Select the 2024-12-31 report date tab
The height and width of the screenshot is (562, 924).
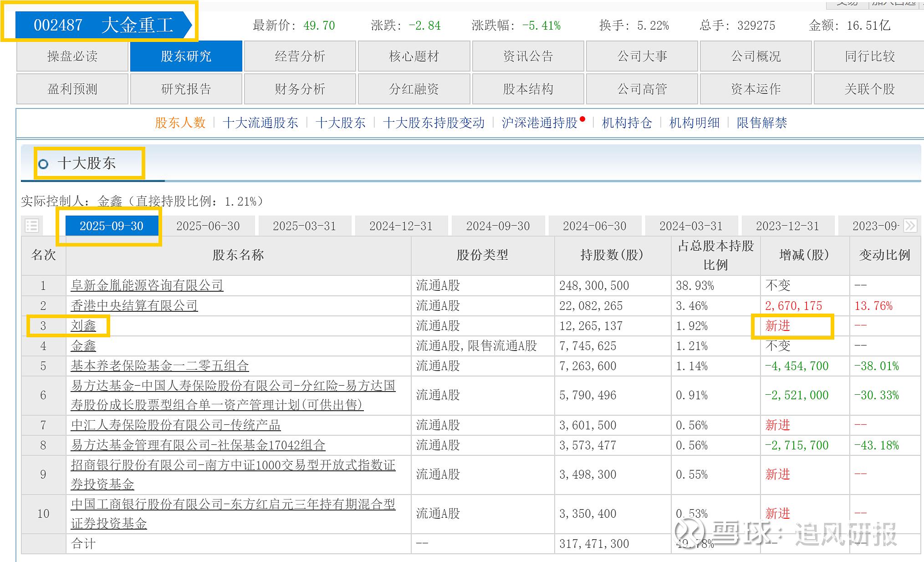coord(401,226)
